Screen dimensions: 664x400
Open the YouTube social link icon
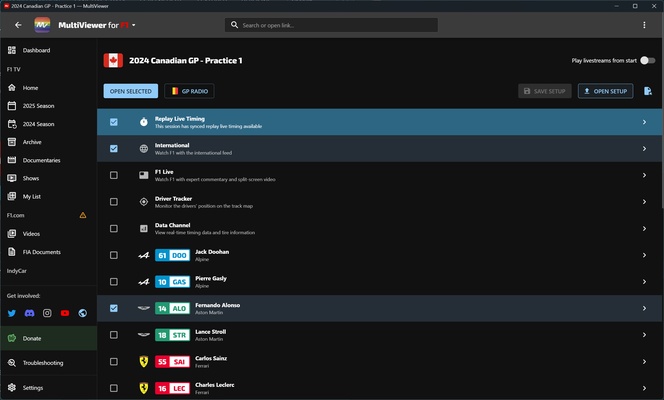pyautogui.click(x=65, y=313)
